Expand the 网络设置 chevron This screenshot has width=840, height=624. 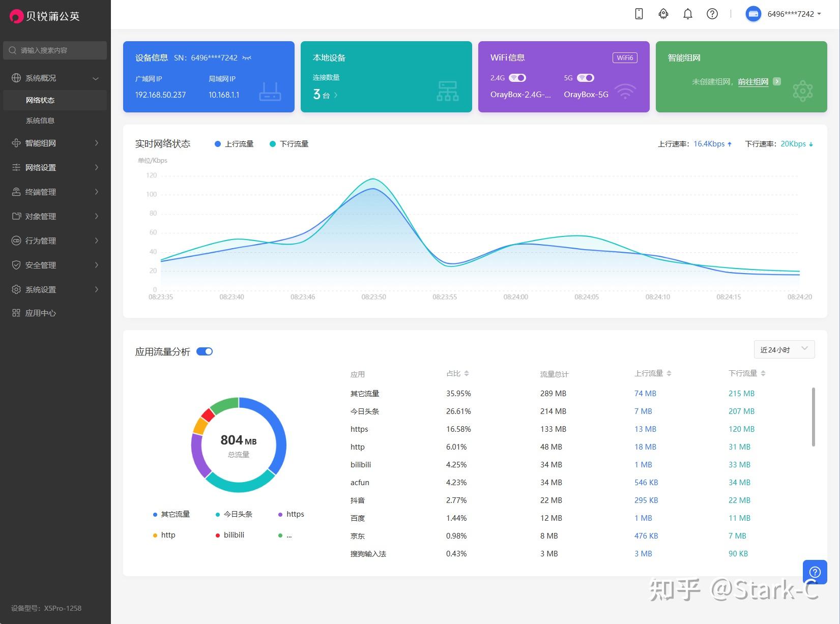(x=97, y=167)
